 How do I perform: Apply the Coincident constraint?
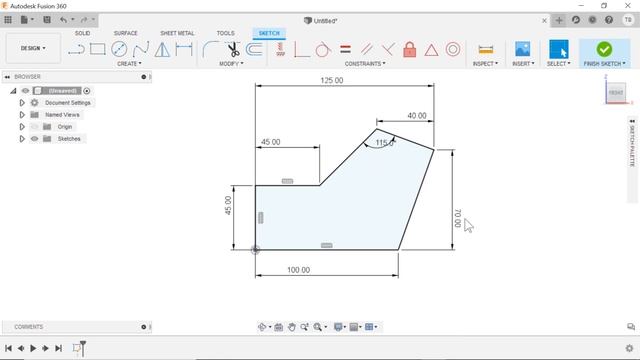[x=301, y=49]
